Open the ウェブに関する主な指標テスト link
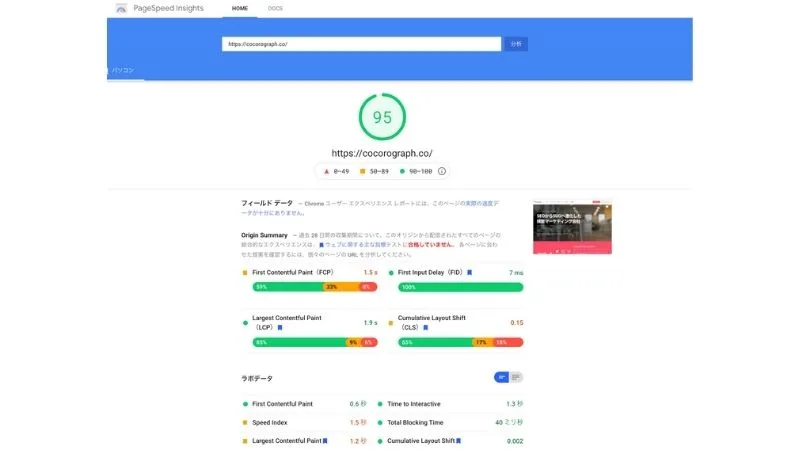Viewport: 800px width, 450px height. (365, 244)
